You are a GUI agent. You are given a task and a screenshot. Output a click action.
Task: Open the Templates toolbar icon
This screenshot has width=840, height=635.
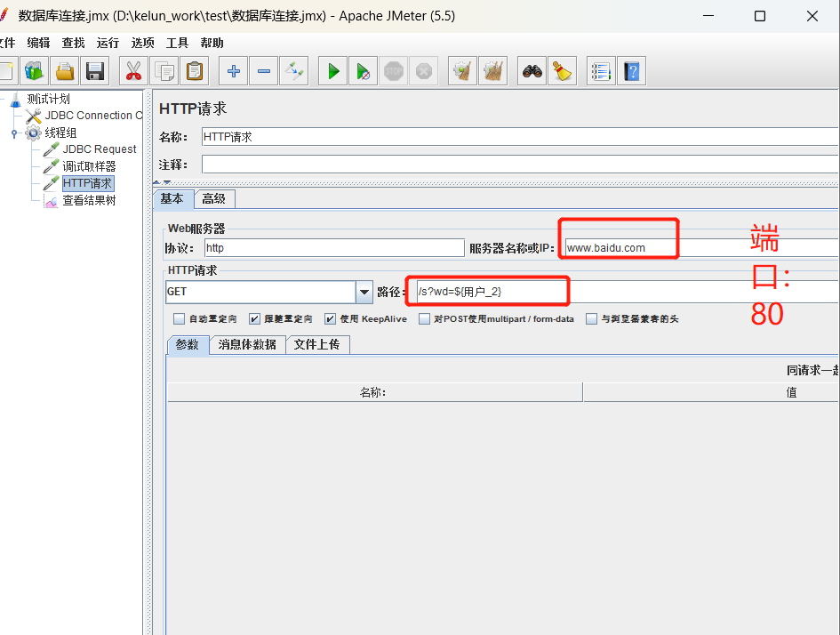pyautogui.click(x=35, y=71)
